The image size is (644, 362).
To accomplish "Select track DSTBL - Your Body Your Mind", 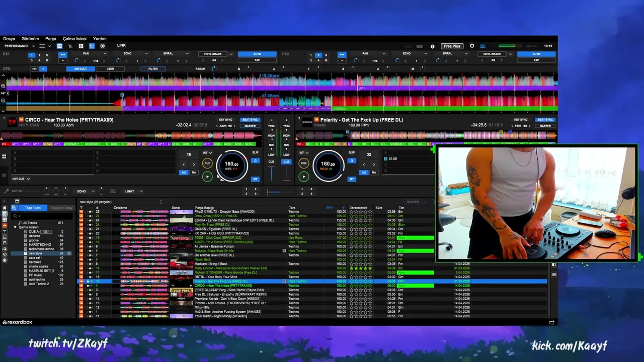I will coord(215,277).
